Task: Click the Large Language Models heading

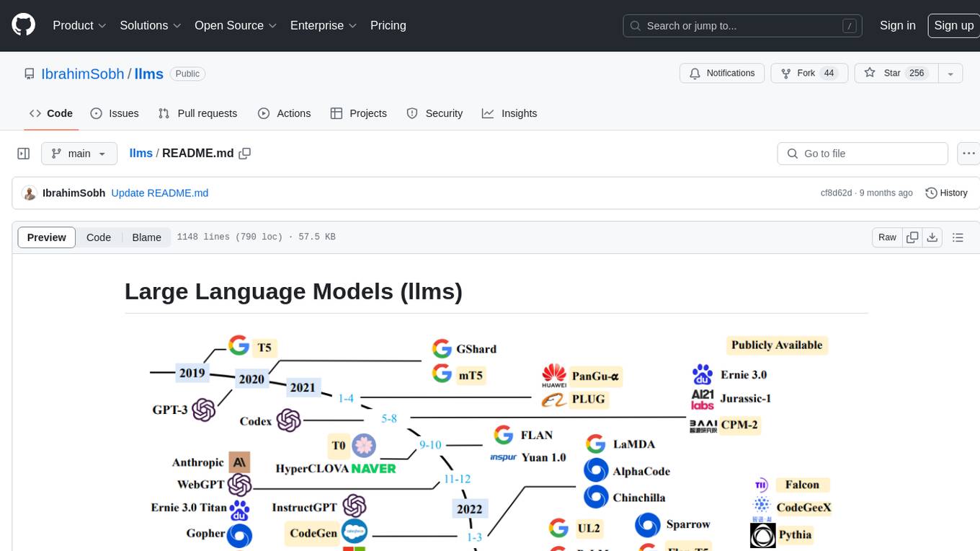Action: 293,291
